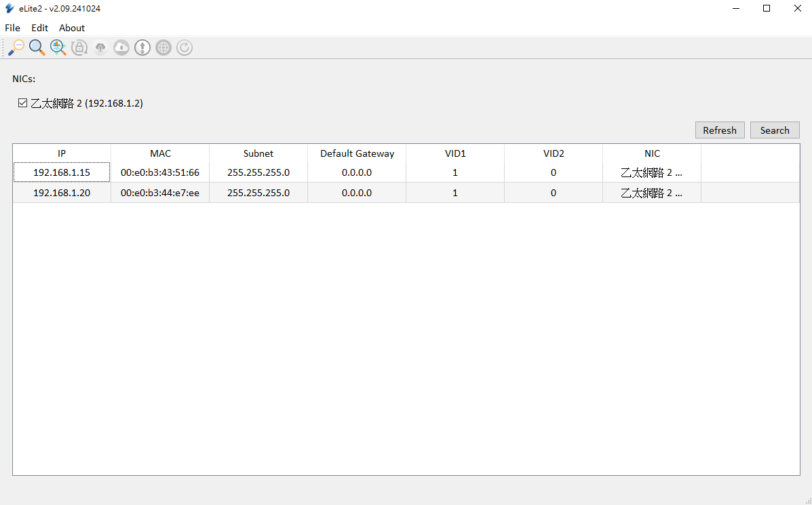The height and width of the screenshot is (505, 812).
Task: Click the NIC column header
Action: tap(652, 153)
